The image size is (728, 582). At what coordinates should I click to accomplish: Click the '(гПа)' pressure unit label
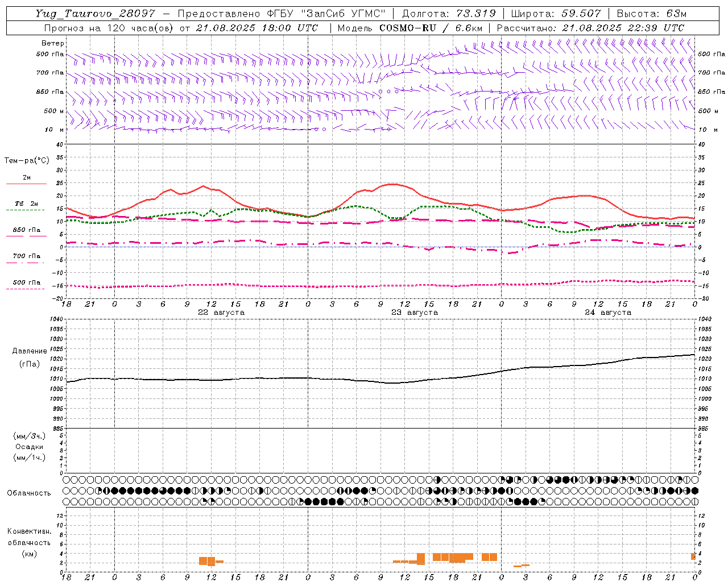(30, 364)
